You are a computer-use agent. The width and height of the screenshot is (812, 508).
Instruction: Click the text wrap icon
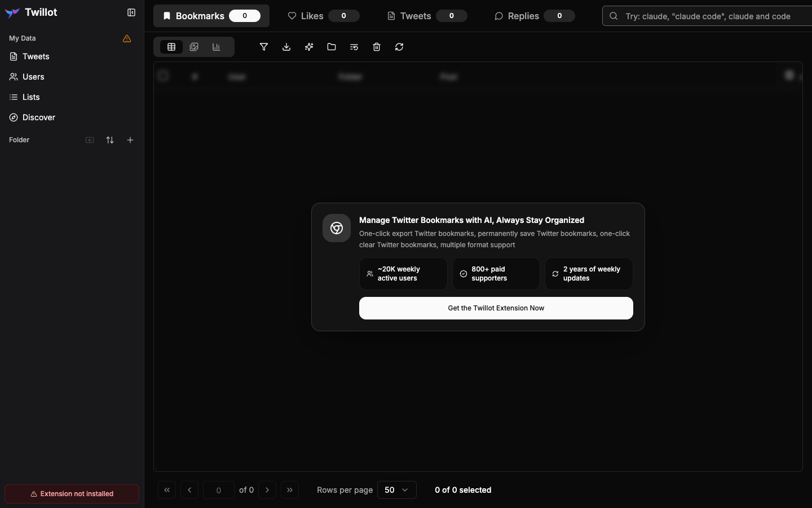point(354,47)
